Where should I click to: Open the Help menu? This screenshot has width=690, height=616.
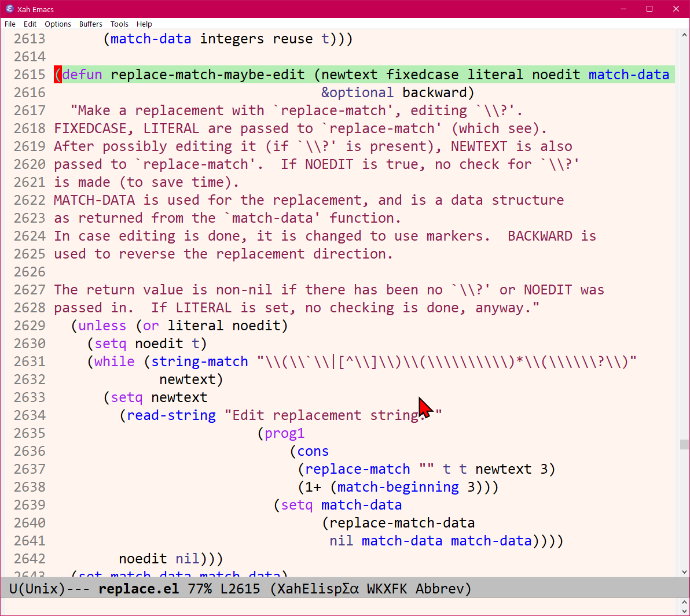(x=144, y=24)
